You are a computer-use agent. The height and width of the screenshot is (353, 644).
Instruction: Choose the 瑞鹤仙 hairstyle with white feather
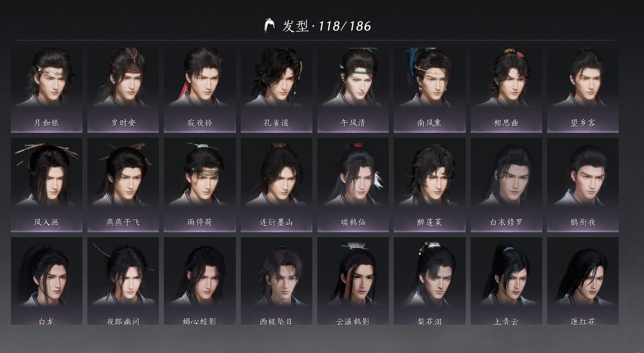click(x=353, y=185)
